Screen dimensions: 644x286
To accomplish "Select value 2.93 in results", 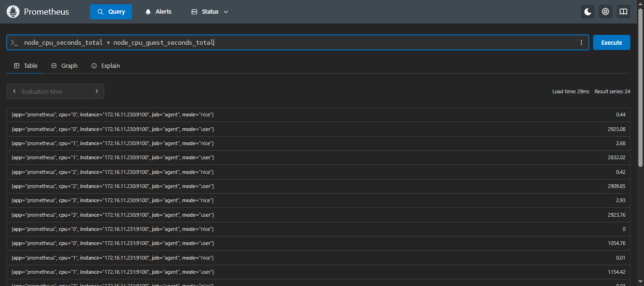I will coord(620,200).
